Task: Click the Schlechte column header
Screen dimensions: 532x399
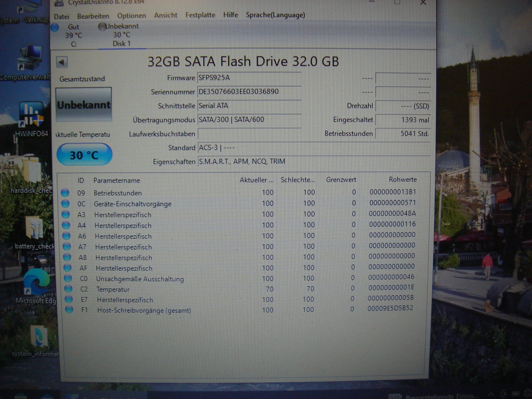Action: pos(297,180)
